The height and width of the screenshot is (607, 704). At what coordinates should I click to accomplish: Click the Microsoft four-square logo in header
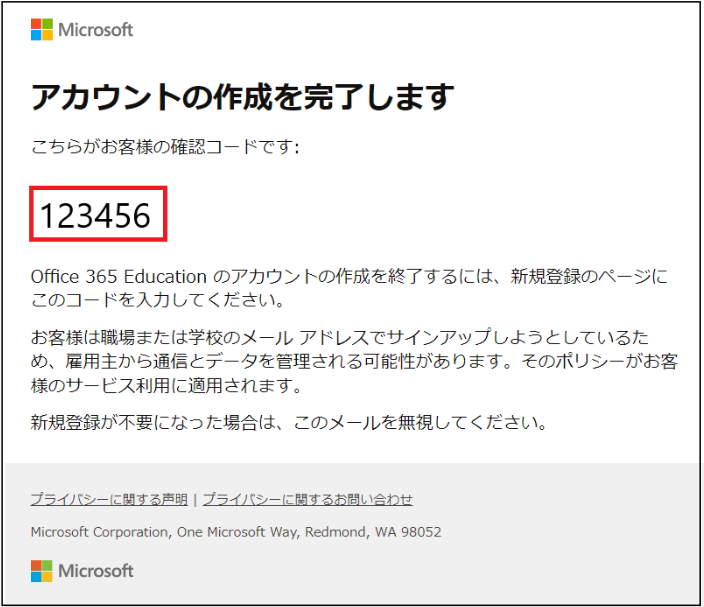click(42, 29)
